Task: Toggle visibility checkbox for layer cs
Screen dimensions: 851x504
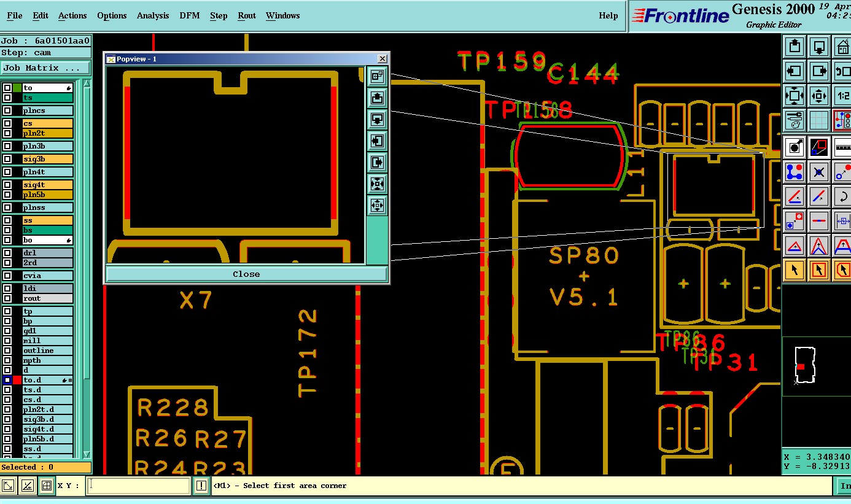Action: point(7,123)
